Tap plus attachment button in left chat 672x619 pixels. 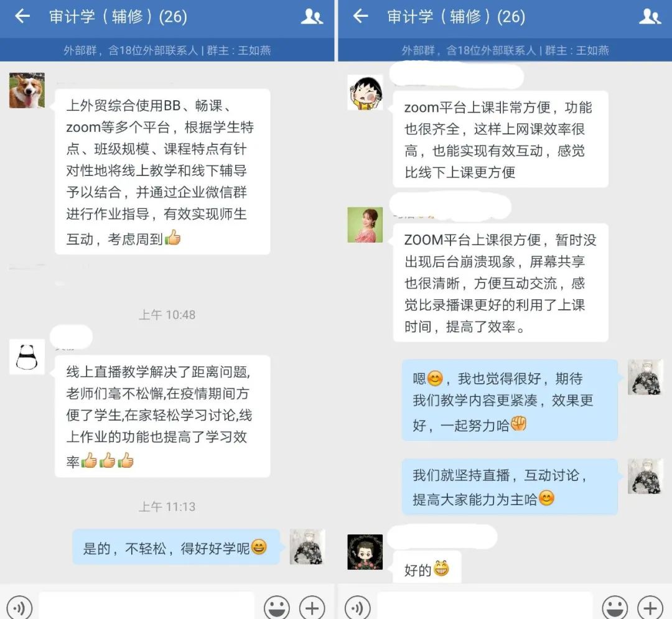coord(312,607)
